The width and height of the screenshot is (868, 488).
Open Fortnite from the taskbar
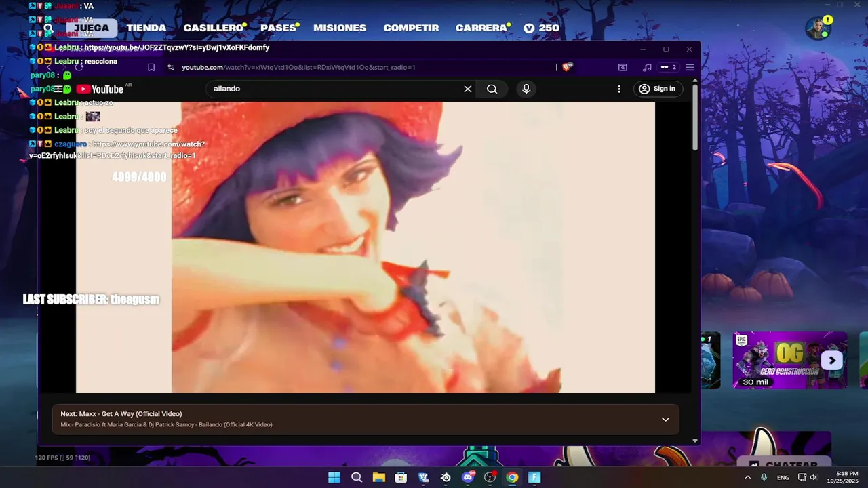[x=534, y=477]
